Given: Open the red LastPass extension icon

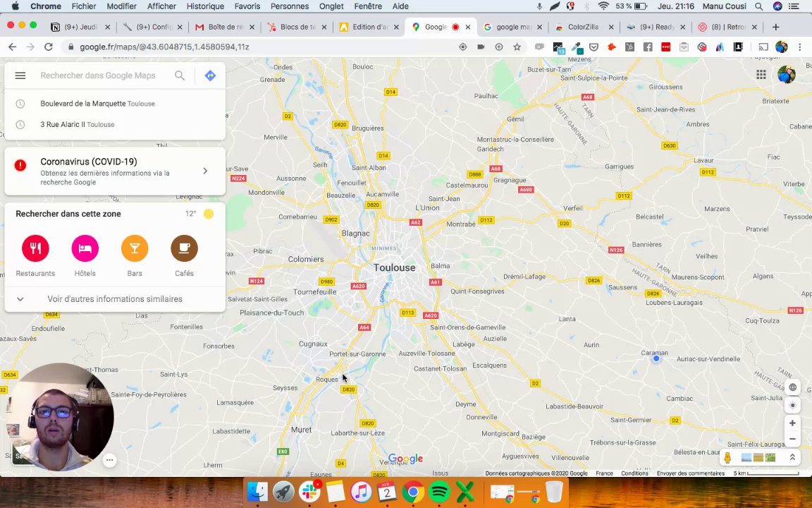Looking at the screenshot, I should 666,47.
